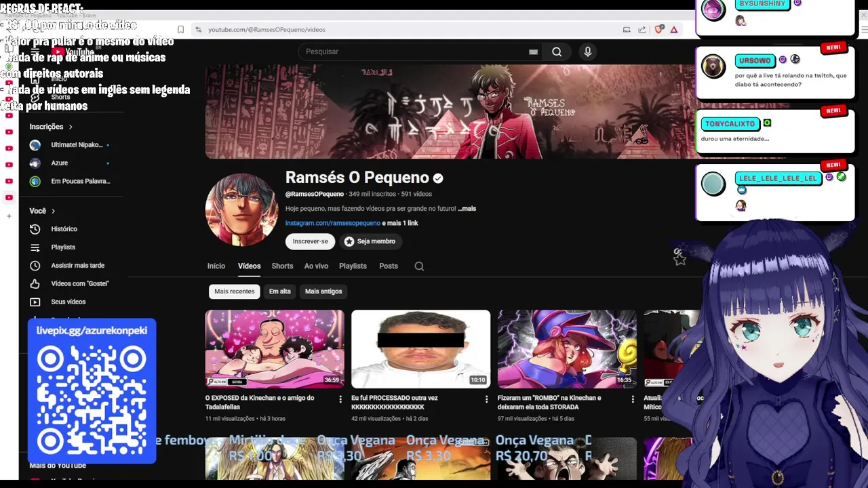This screenshot has height=488, width=868.
Task: Open thumbnail of the 10:10 video
Action: [420, 349]
